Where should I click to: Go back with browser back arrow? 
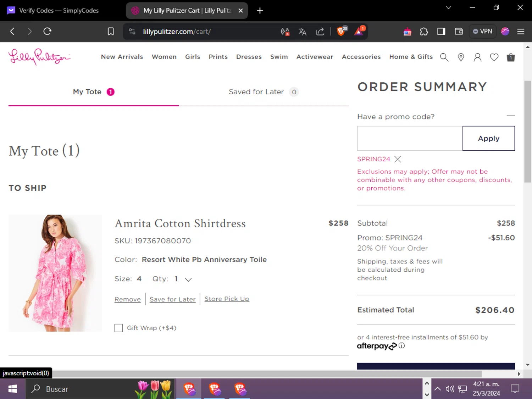click(12, 31)
